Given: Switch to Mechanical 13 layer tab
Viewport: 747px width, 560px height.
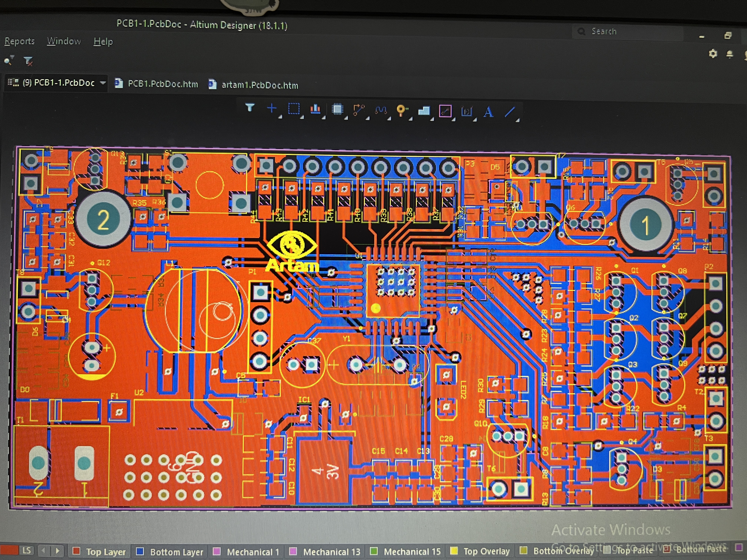Looking at the screenshot, I should [326, 551].
